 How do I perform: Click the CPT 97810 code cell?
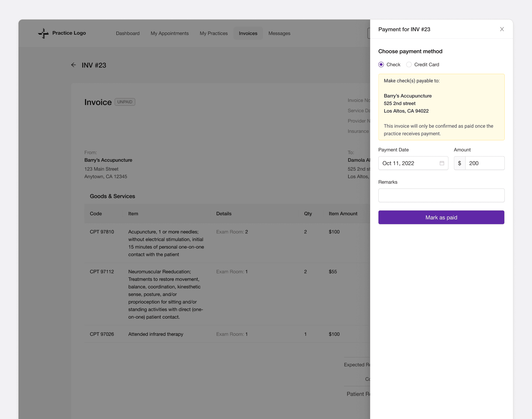pos(102,232)
